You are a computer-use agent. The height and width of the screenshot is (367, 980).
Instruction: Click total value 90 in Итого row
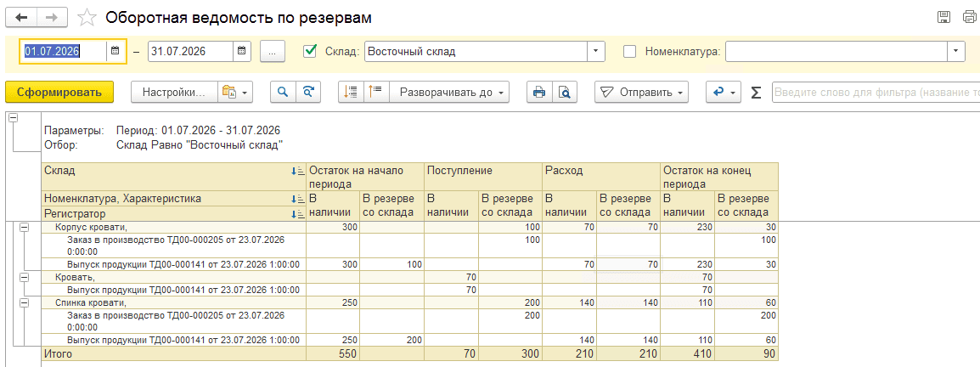click(769, 354)
